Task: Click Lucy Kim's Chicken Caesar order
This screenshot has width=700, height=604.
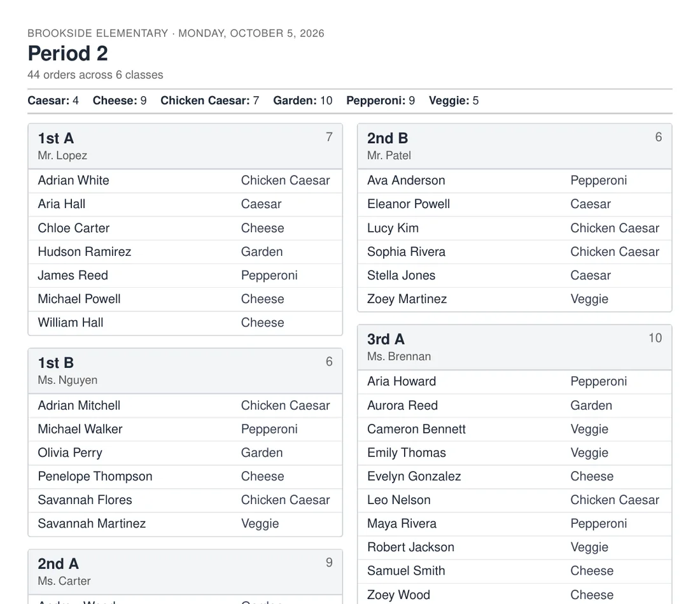Action: pos(615,228)
